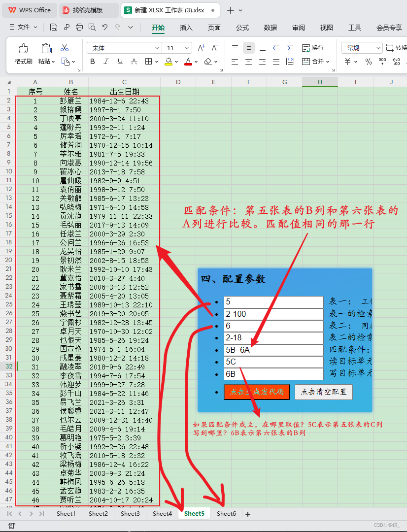Click the increase decimal places icon
The width and height of the screenshot is (407, 532).
(396, 62)
